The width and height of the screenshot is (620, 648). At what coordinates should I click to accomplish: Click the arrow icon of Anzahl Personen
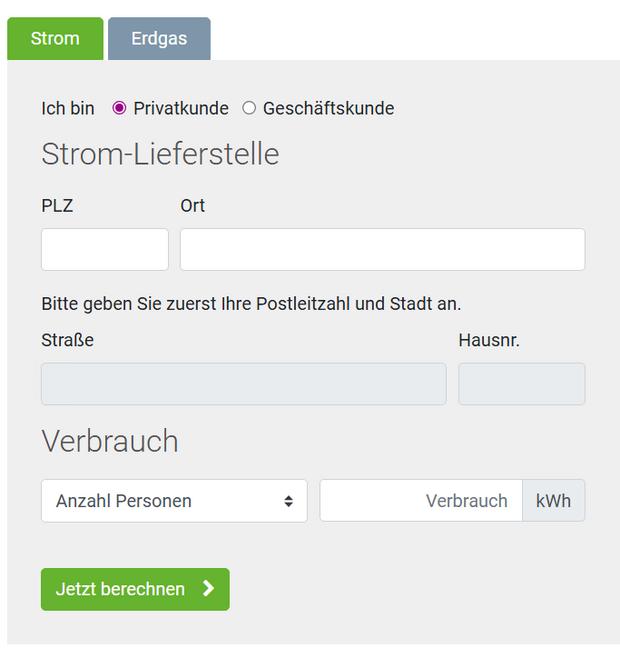coord(288,501)
